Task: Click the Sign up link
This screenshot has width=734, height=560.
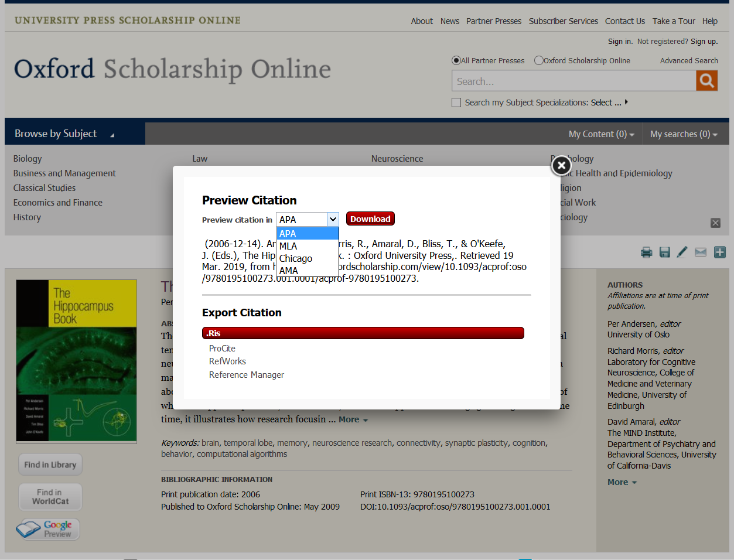Action: (x=704, y=42)
